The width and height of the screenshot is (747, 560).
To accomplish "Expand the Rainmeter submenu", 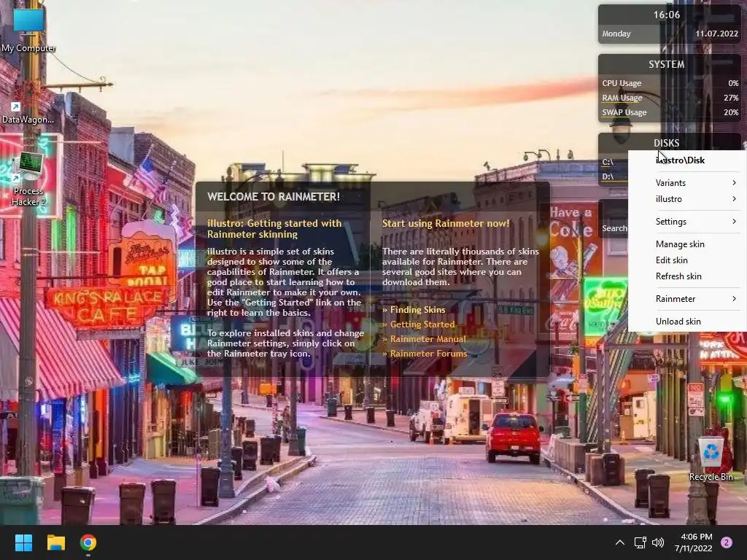I will coord(687,298).
